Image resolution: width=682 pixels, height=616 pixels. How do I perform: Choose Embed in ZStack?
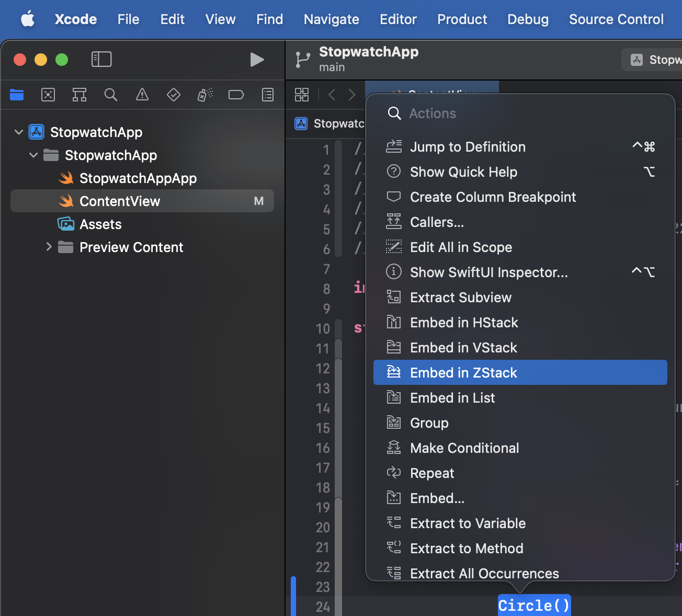pos(463,373)
